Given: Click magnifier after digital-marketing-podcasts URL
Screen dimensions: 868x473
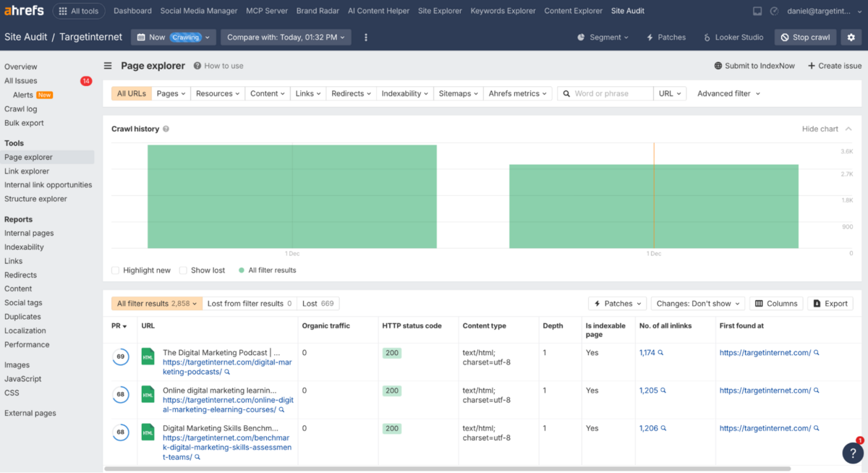Looking at the screenshot, I should point(227,372).
